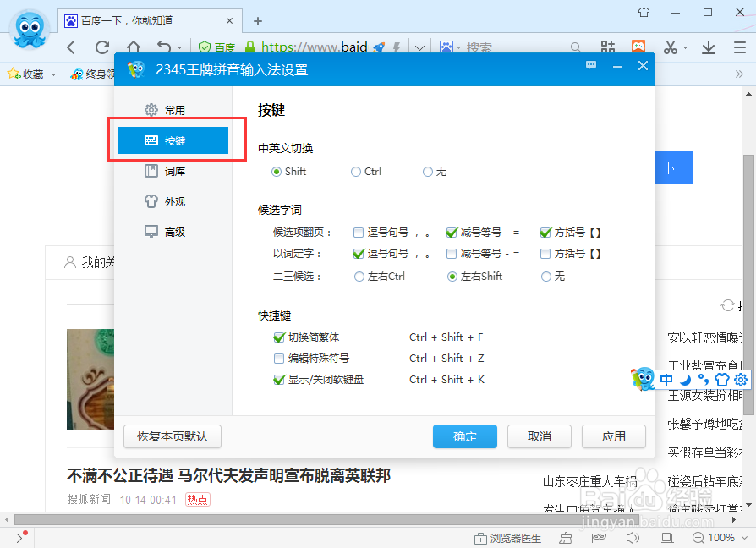The height and width of the screenshot is (548, 756).
Task: Select the 百度一下，你就知道 tab
Action: (x=150, y=21)
